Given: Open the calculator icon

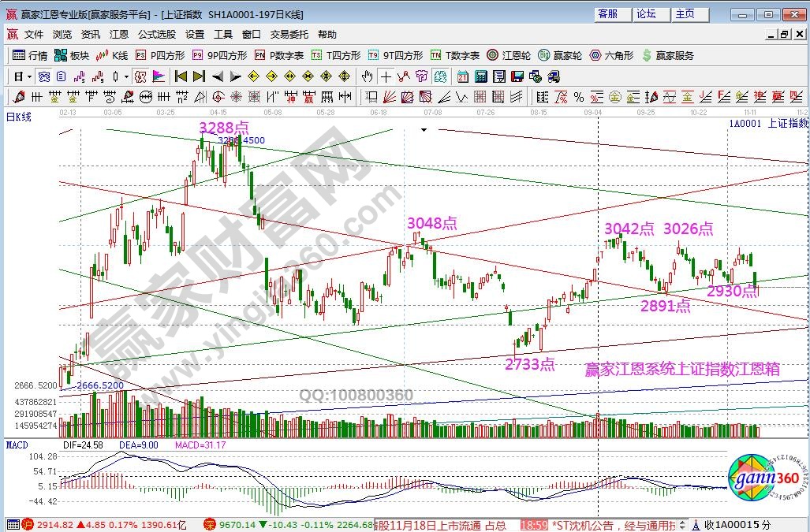Looking at the screenshot, I should tap(480, 76).
